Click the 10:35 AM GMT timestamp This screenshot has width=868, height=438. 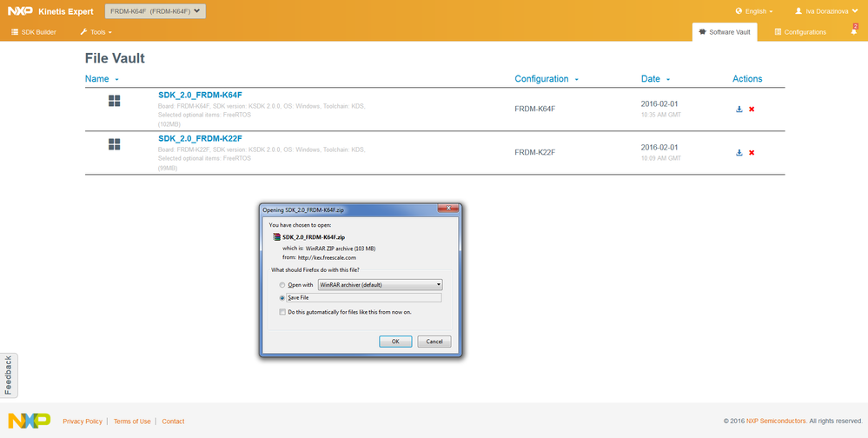pos(661,116)
